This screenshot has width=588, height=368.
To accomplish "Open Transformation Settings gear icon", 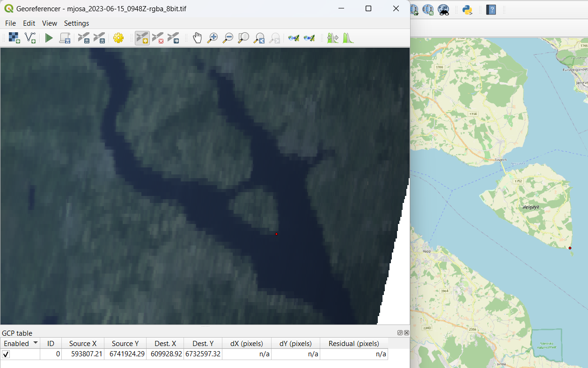I will tap(118, 38).
